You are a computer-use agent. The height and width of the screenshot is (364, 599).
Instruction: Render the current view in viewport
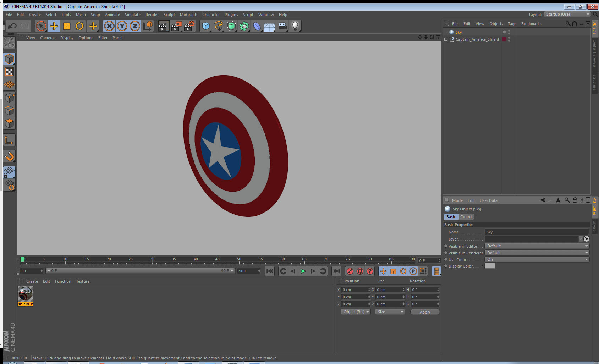tap(163, 26)
